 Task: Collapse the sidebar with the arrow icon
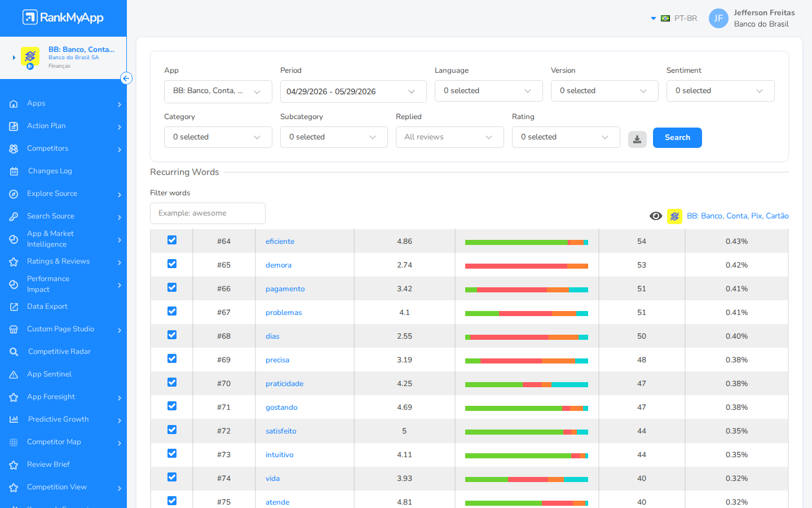tap(126, 78)
